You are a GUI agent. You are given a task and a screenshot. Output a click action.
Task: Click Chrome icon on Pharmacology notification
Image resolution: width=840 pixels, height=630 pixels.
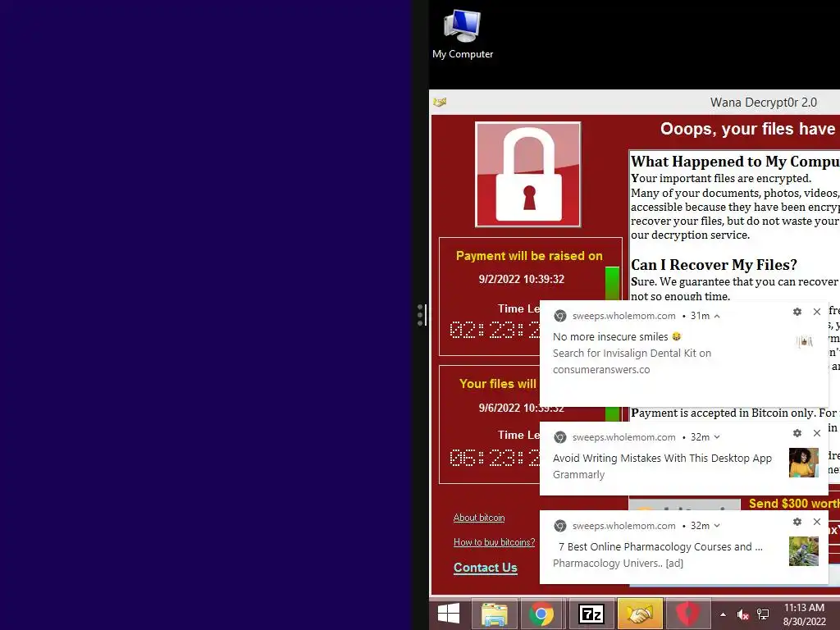point(559,526)
